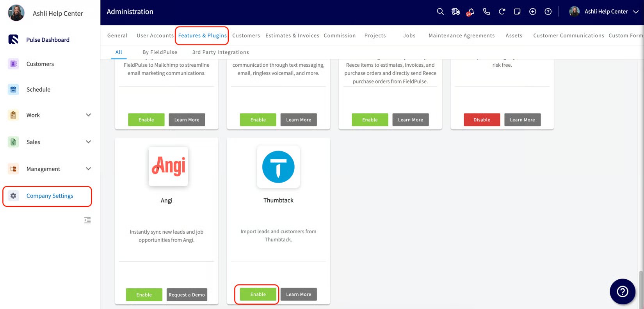Learn More about the Mailchimp integration

pos(187,120)
